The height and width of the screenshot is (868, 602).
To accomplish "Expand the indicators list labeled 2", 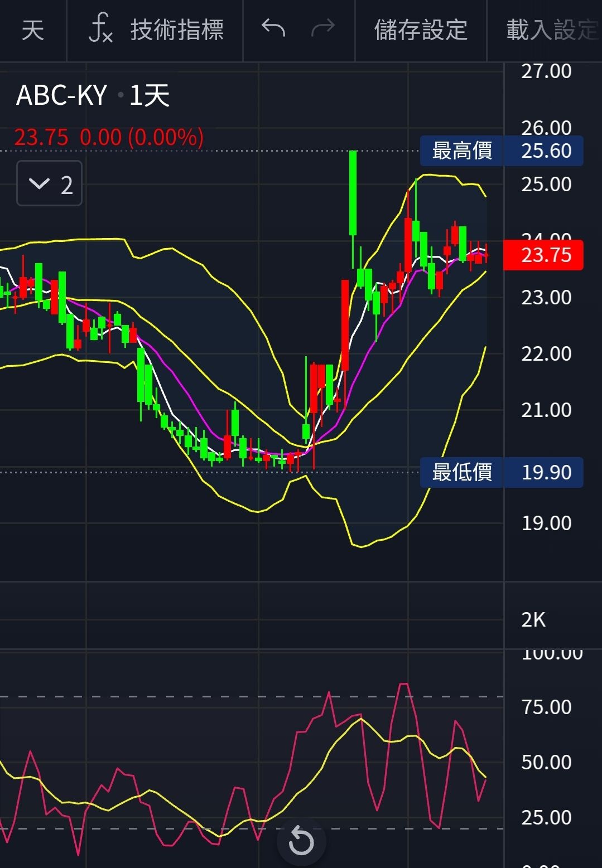I will coord(49,185).
